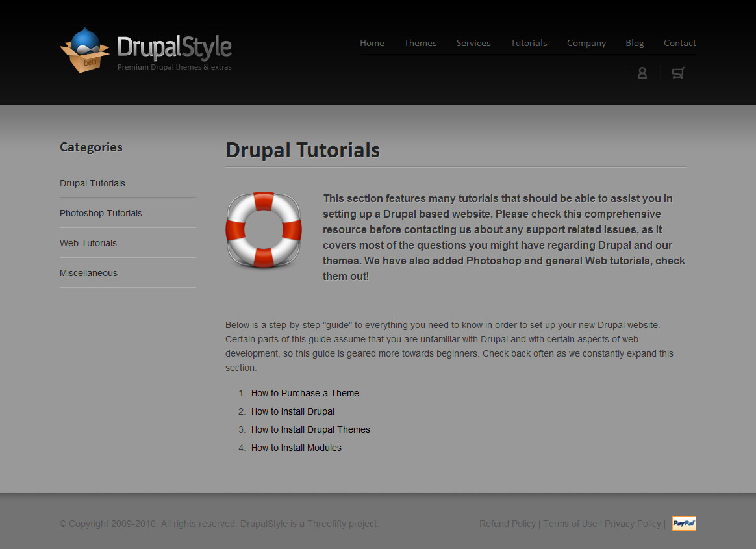
Task: Open the Tutorials menu item
Action: point(529,43)
